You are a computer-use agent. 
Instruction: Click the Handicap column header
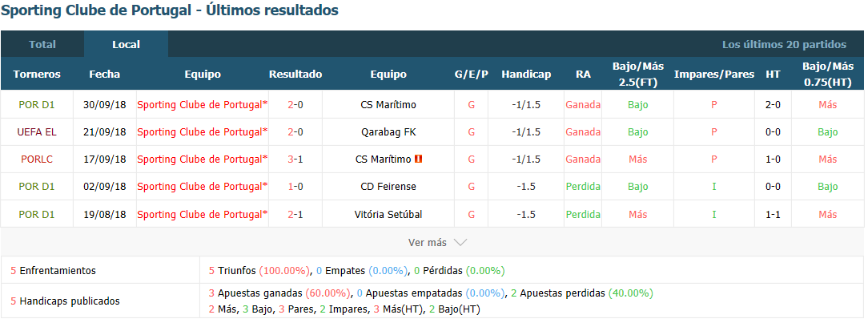(526, 75)
